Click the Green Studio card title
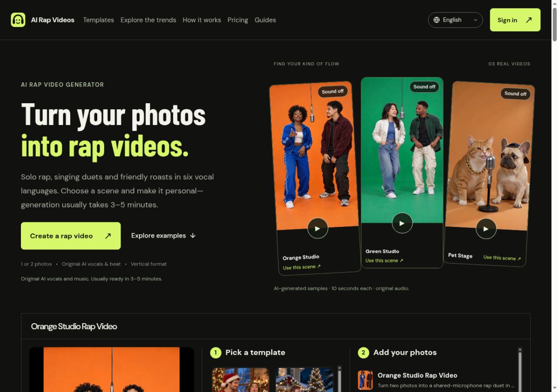558x392 pixels. (x=382, y=251)
